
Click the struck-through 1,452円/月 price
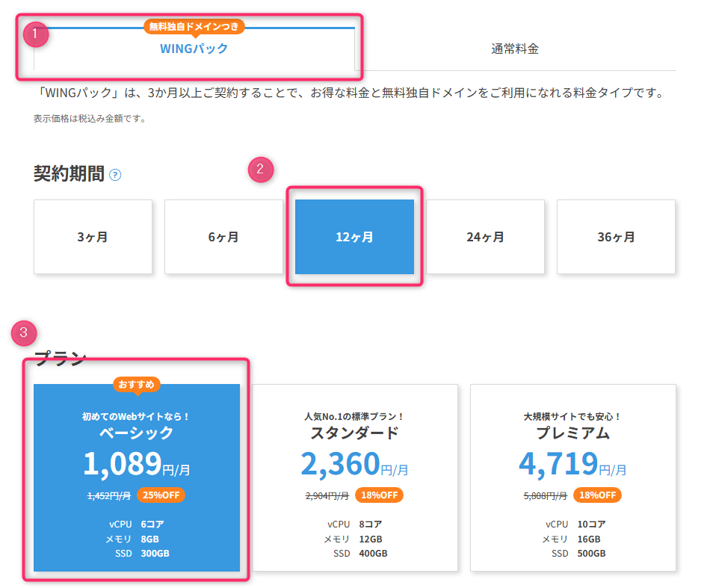pos(109,495)
